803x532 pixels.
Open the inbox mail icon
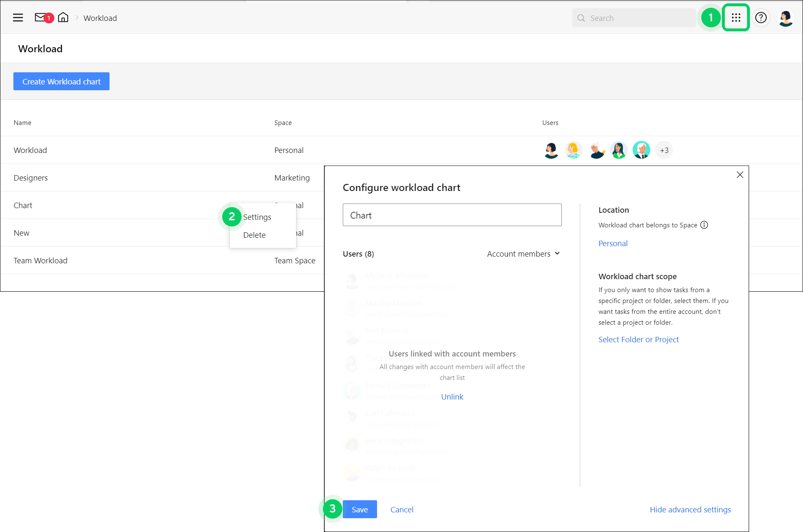40,18
